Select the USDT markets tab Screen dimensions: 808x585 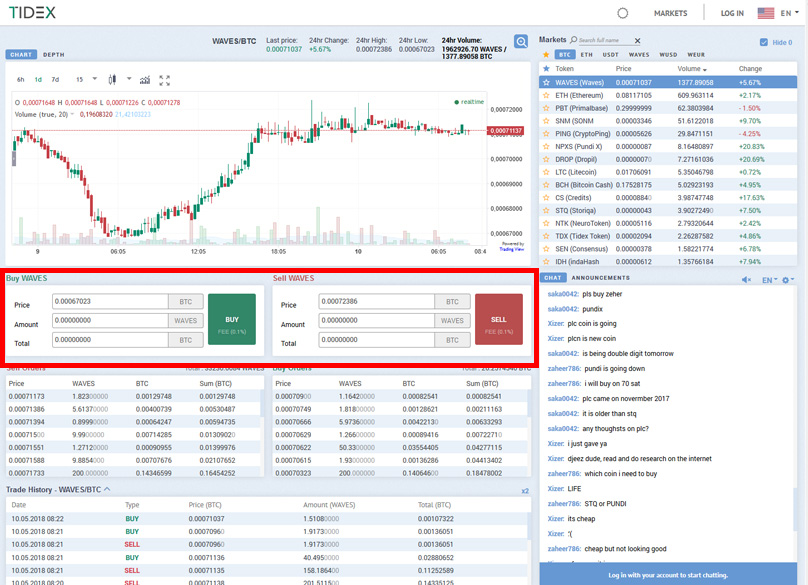[x=611, y=55]
